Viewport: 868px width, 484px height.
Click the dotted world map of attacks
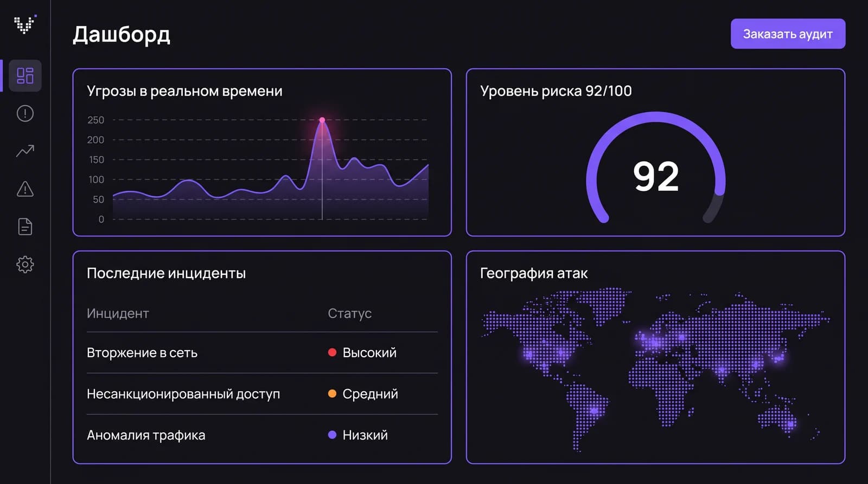coord(655,370)
